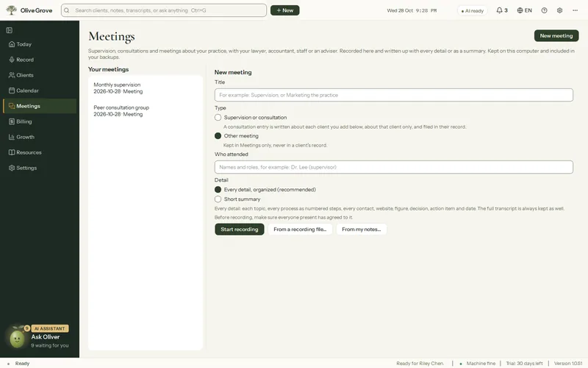Image resolution: width=588 pixels, height=368 pixels.
Task: Open notifications bell showing 3
Action: click(502, 10)
